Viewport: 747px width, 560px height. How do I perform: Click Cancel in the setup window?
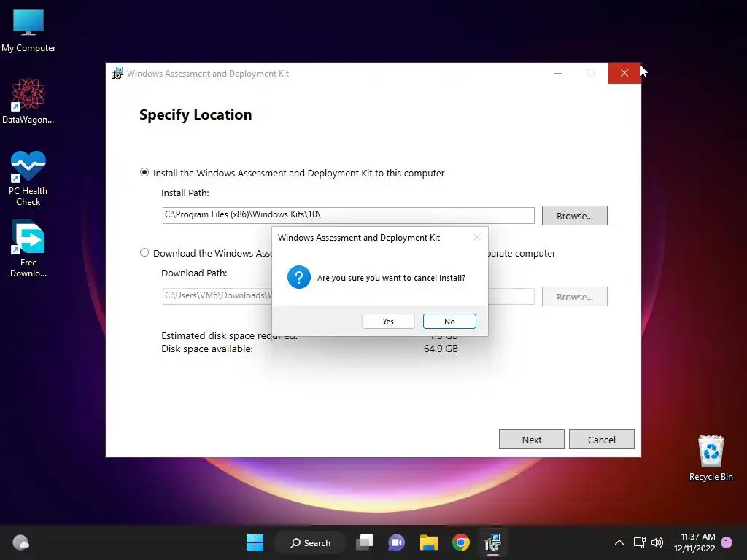(602, 440)
